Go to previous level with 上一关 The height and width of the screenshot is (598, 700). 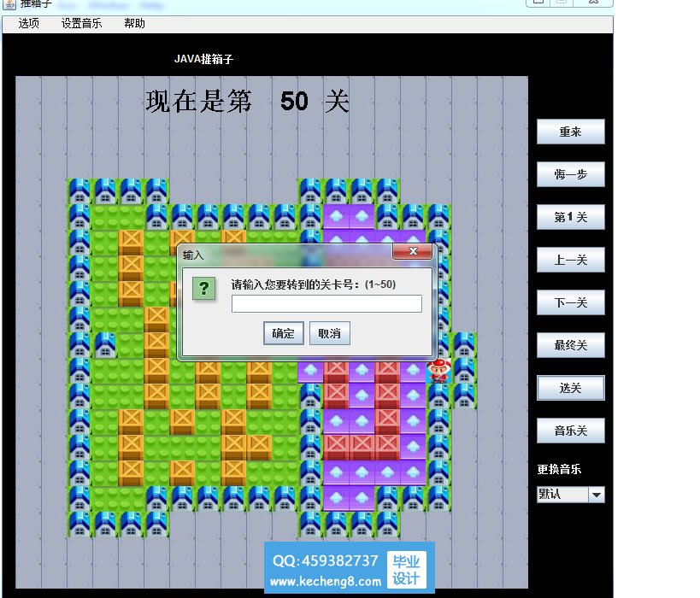click(571, 260)
